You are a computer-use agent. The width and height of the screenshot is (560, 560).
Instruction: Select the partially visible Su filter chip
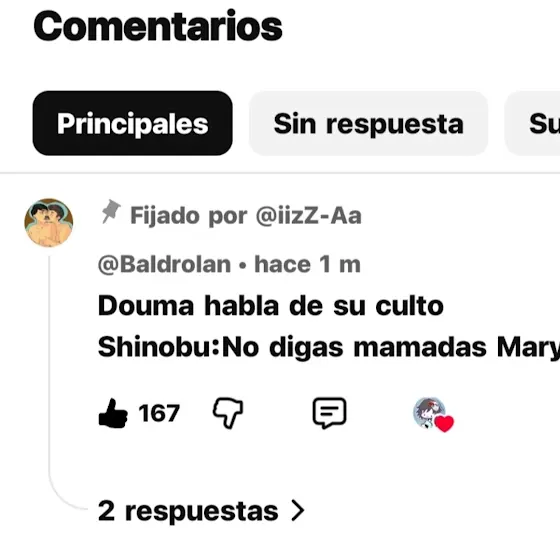532,123
